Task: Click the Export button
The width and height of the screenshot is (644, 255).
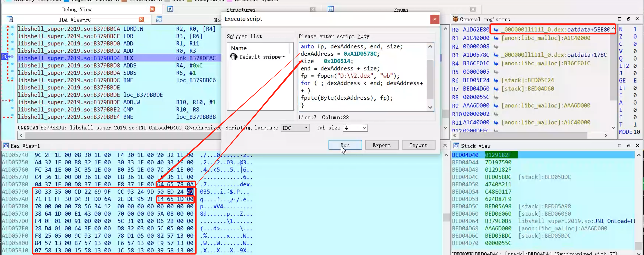Action: [x=382, y=145]
